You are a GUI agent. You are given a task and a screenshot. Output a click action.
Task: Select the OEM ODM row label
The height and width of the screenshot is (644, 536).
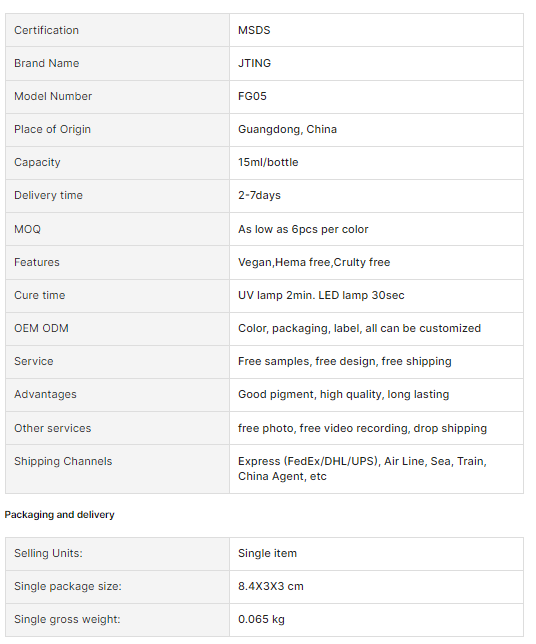click(x=41, y=328)
